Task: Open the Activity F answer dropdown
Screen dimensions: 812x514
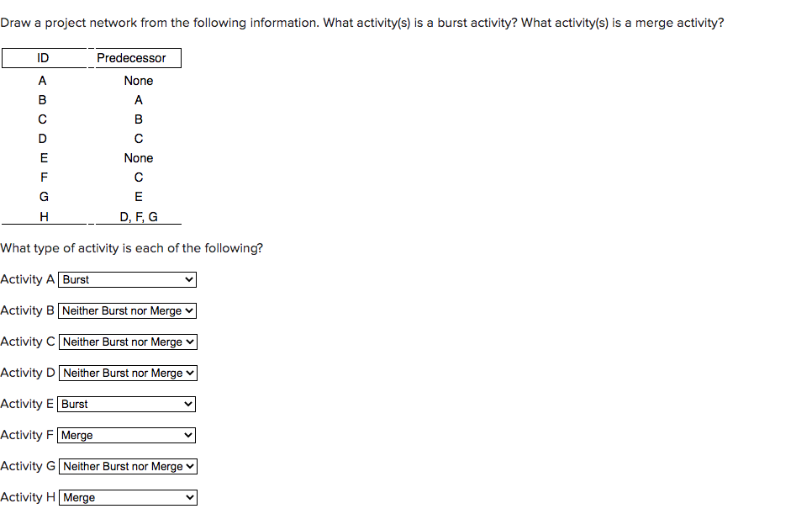Action: point(126,435)
